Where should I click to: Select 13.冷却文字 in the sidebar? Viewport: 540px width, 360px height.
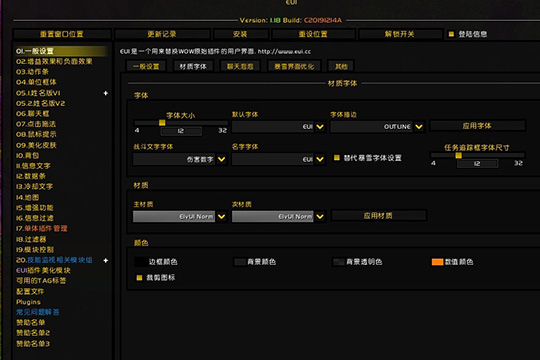34,186
